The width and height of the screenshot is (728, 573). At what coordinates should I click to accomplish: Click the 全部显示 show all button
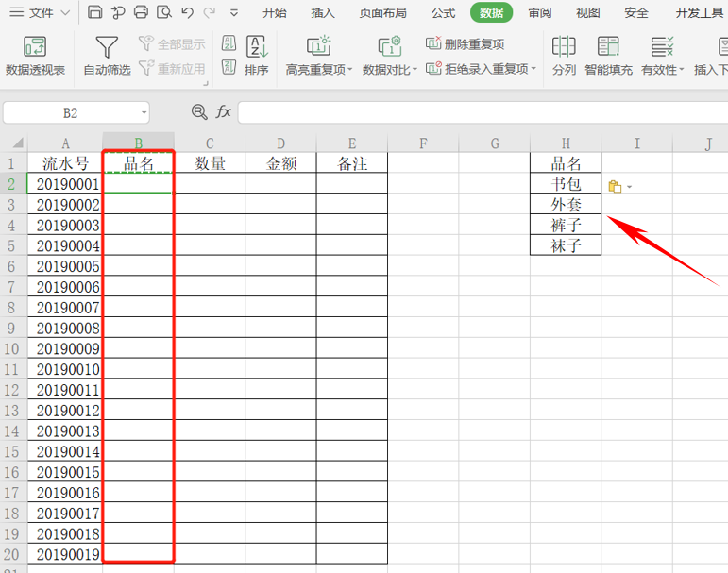point(172,44)
